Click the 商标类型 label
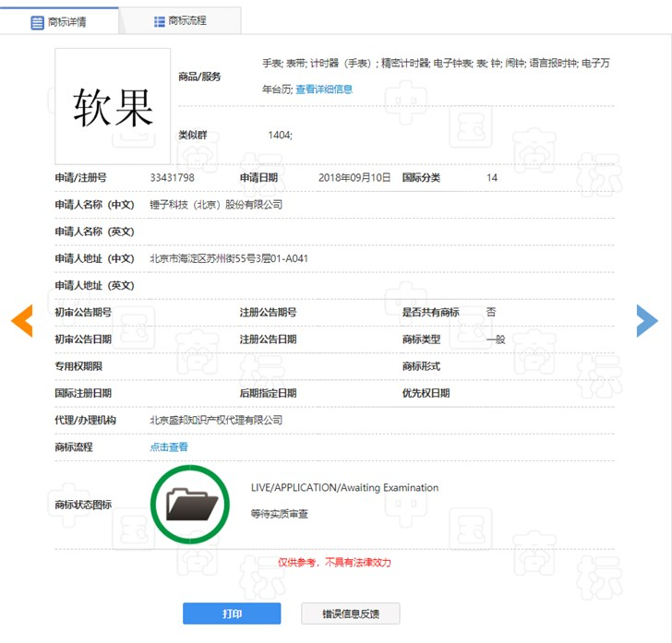The width and height of the screenshot is (672, 643). (x=421, y=339)
